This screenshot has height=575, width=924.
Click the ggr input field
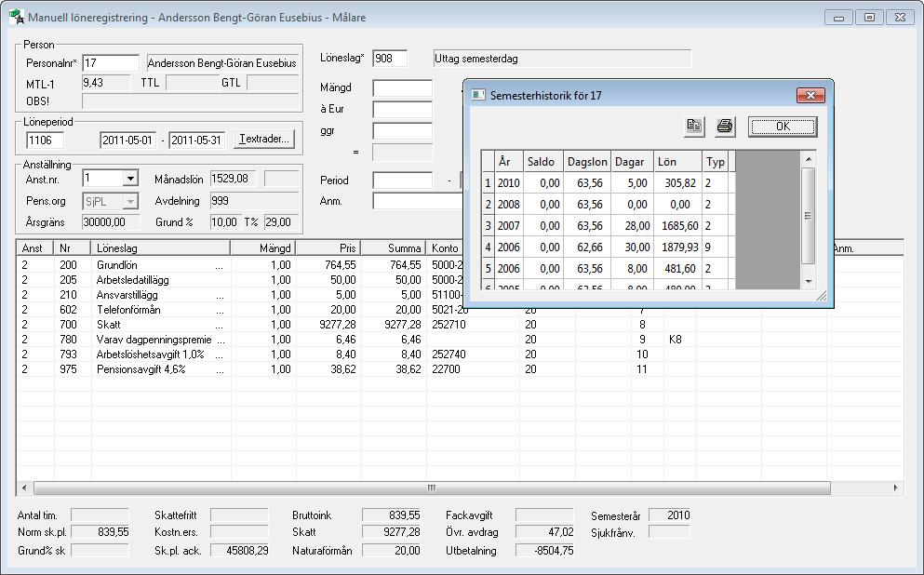(x=403, y=131)
